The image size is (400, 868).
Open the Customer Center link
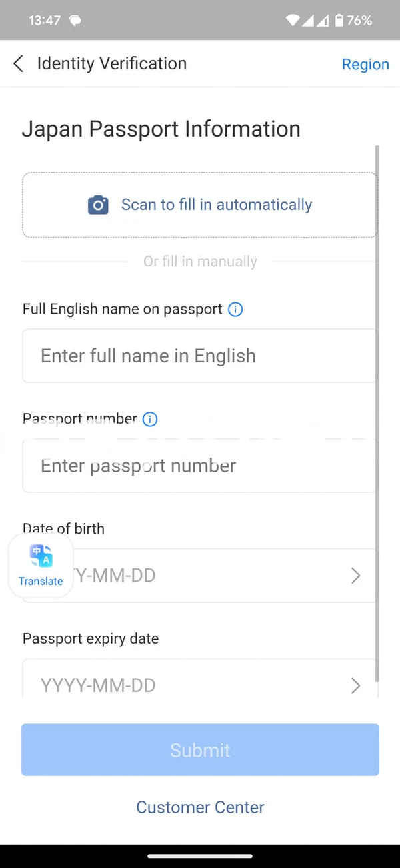[200, 807]
